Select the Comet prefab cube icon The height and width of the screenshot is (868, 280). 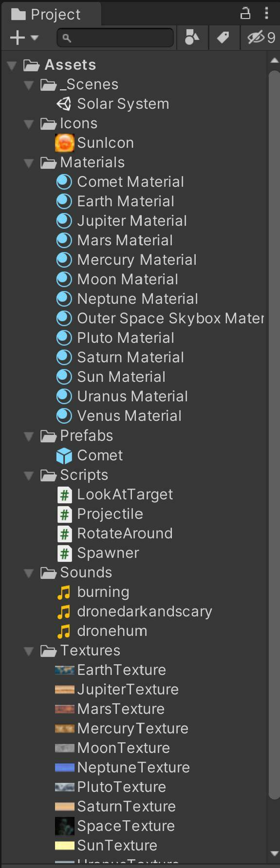pos(64,455)
